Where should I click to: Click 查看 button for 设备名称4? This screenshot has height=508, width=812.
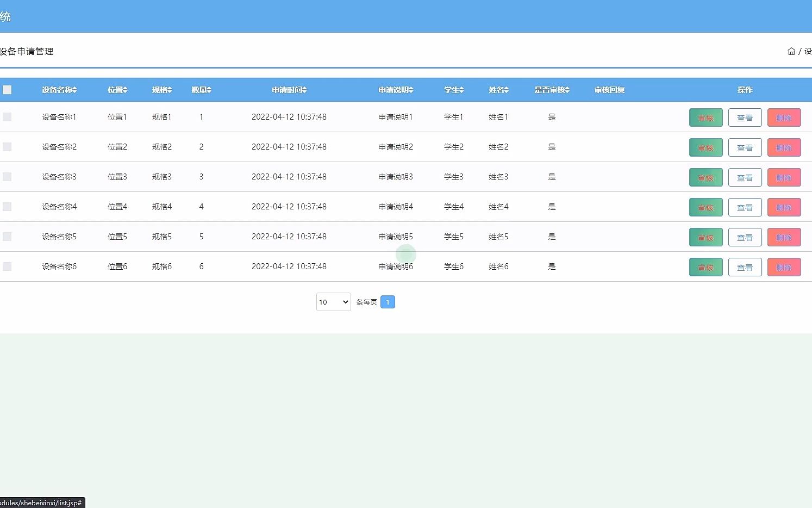[x=745, y=207]
